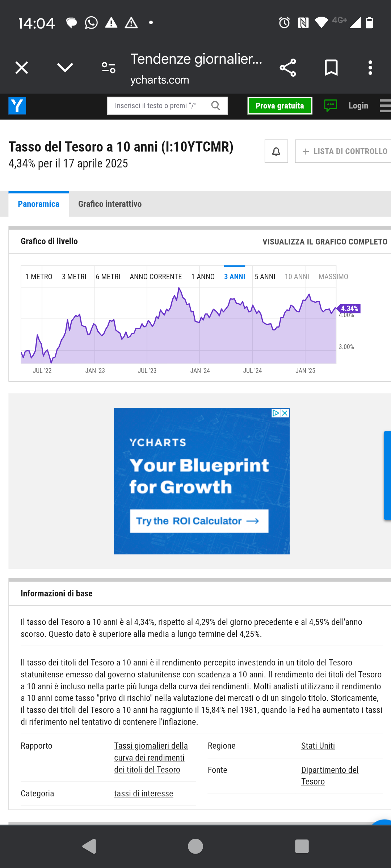Select the 1 ANNO chart range
The image size is (391, 868).
203,277
